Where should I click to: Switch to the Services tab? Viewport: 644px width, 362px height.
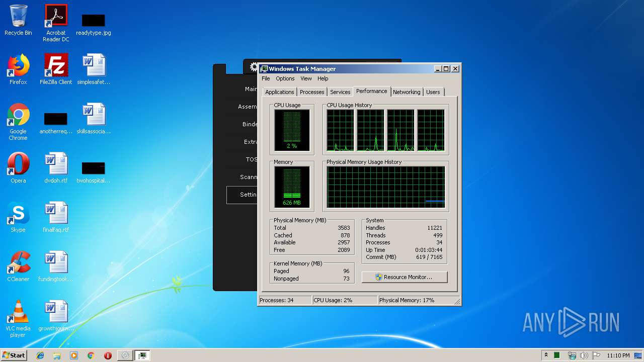point(340,92)
